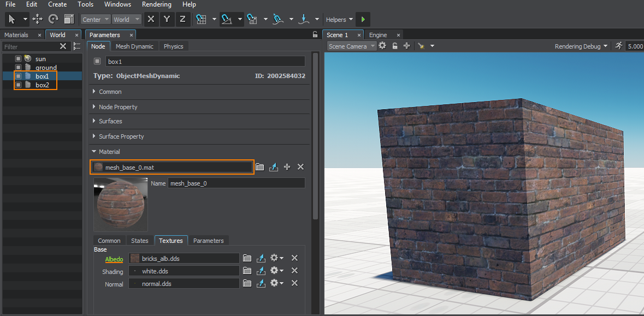Expand the Surfaces section
Screen dimensions: 644x316
[x=110, y=121]
